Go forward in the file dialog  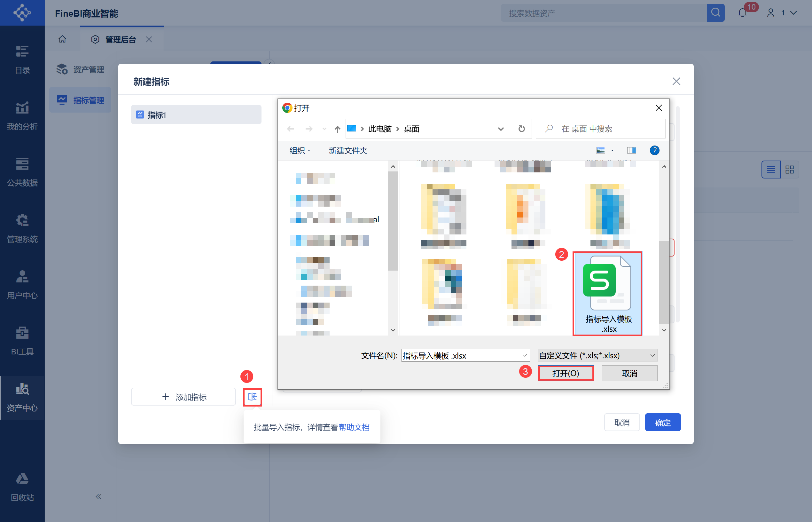click(x=308, y=129)
